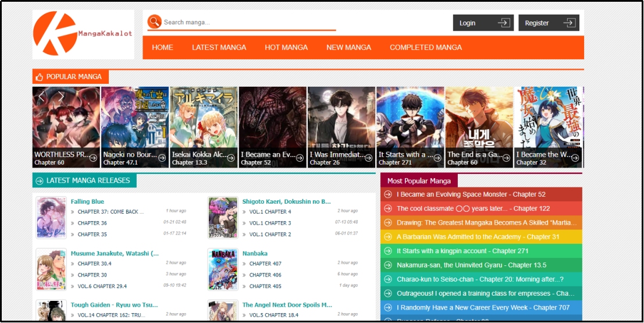Open The Angel Next Door Spoils M... link

[287, 305]
